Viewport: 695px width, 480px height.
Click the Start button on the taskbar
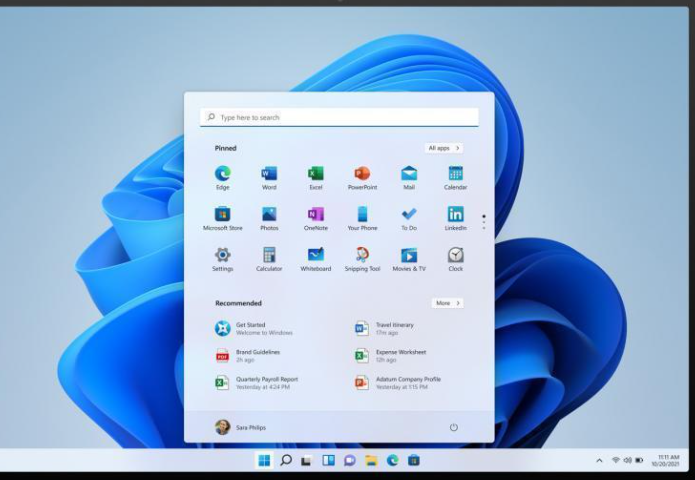(x=264, y=460)
